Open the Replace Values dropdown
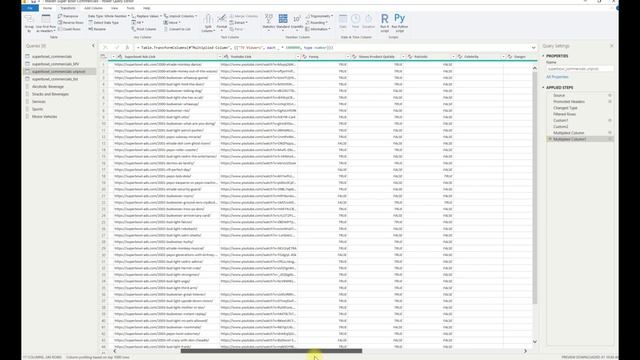This screenshot has height=360, width=640. point(147,16)
